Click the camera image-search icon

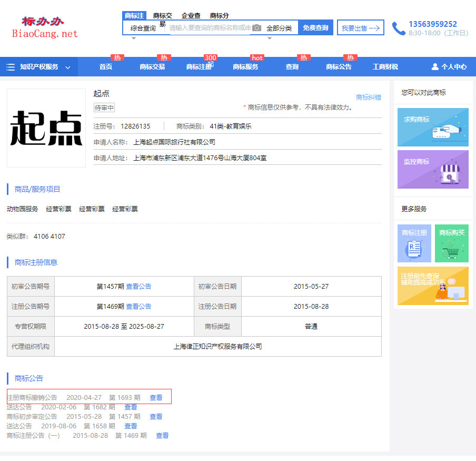pos(256,28)
